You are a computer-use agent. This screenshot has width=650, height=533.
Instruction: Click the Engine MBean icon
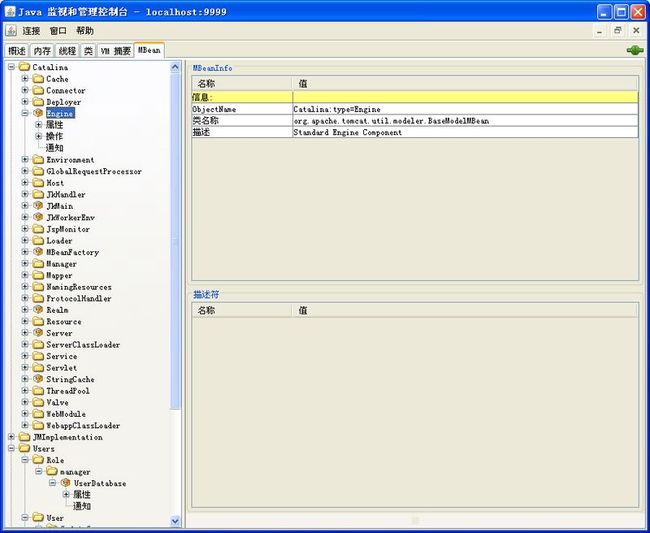[38, 113]
